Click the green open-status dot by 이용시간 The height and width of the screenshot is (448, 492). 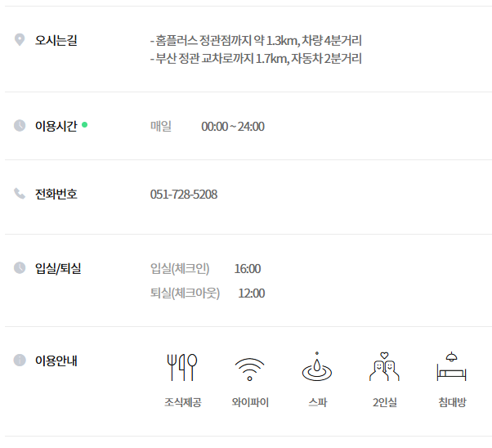(x=84, y=124)
